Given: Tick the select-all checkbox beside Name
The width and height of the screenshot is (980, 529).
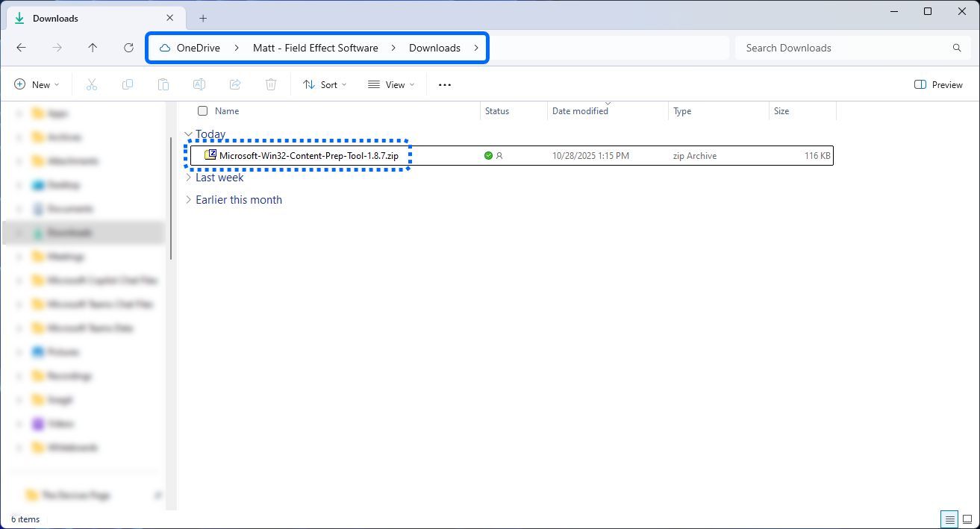Looking at the screenshot, I should point(202,111).
